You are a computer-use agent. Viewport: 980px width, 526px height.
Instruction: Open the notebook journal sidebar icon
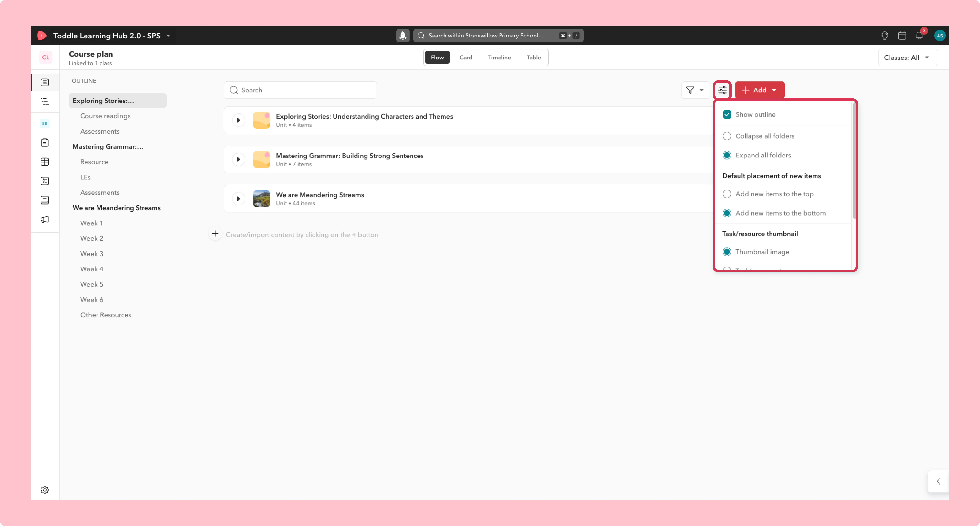45,200
